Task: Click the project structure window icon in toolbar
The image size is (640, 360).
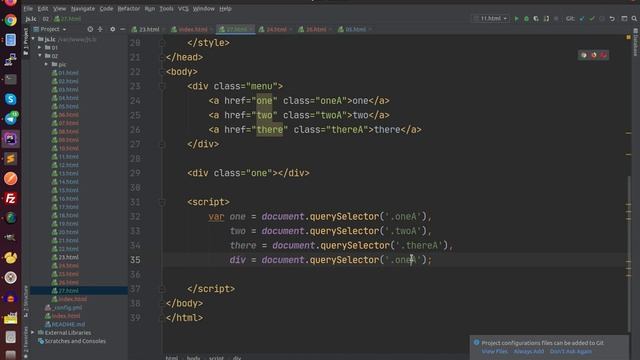Action: click(624, 19)
